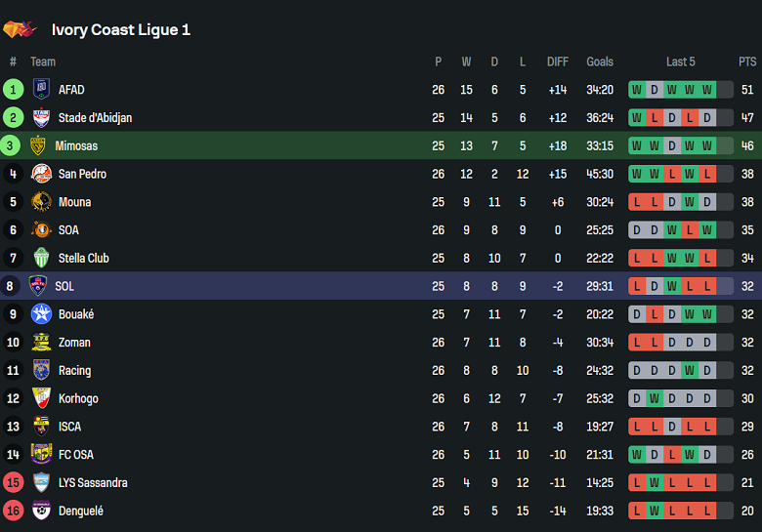This screenshot has height=532, width=762.
Task: Click the Racing club crest
Action: 41,371
